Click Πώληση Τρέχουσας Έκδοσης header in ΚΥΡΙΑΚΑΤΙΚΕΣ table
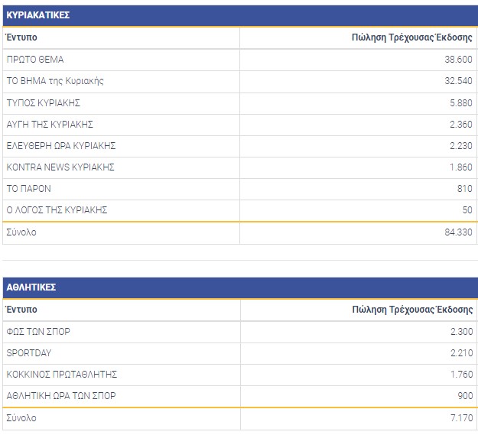This screenshot has width=478, height=448. (412, 37)
